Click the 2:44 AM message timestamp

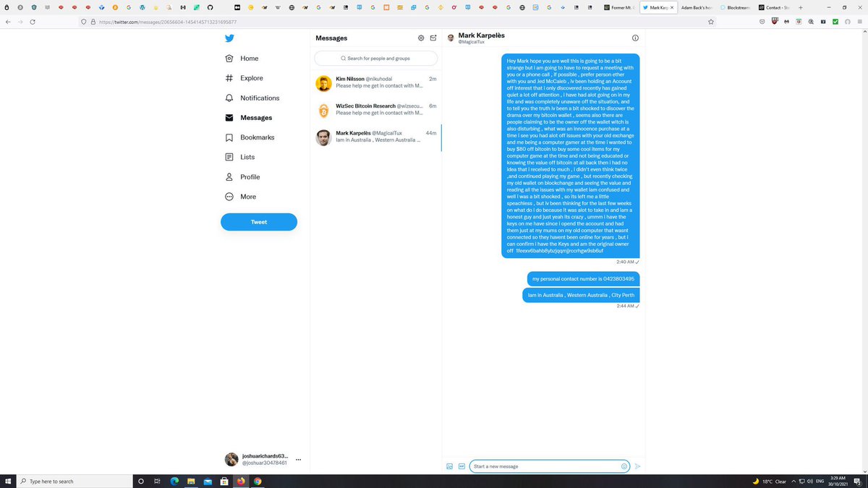click(x=626, y=306)
